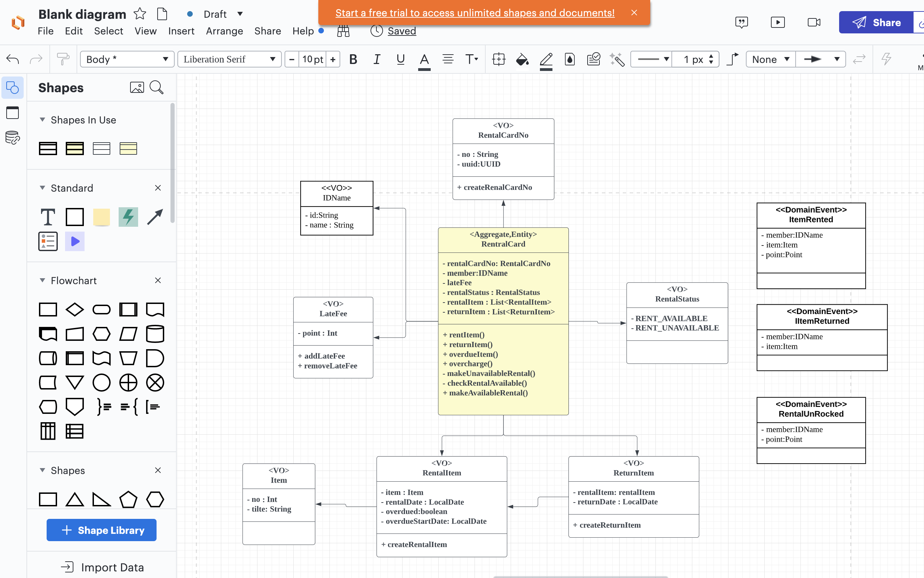Click the image insert icon in Shapes panel
Viewport: 924px width, 578px height.
137,88
